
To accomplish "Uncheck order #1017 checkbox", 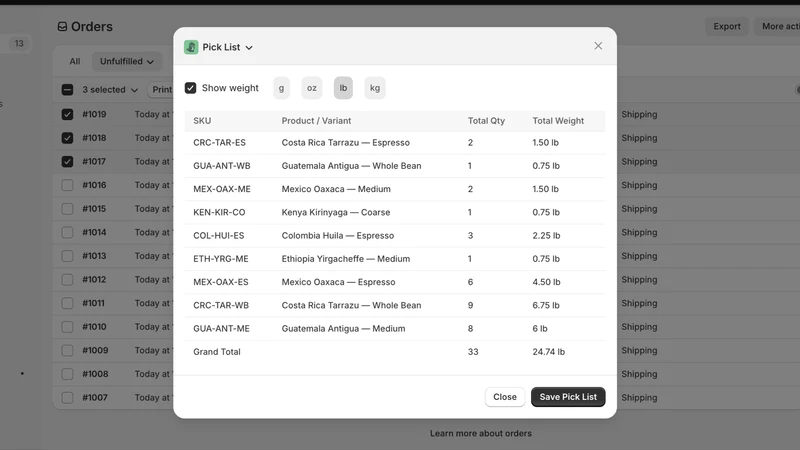I will pos(67,161).
